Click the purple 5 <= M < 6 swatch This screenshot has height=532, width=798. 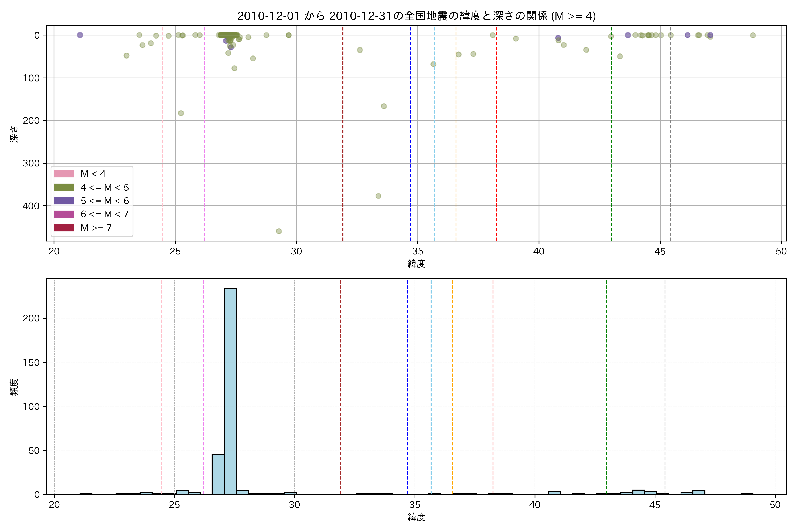(64, 201)
